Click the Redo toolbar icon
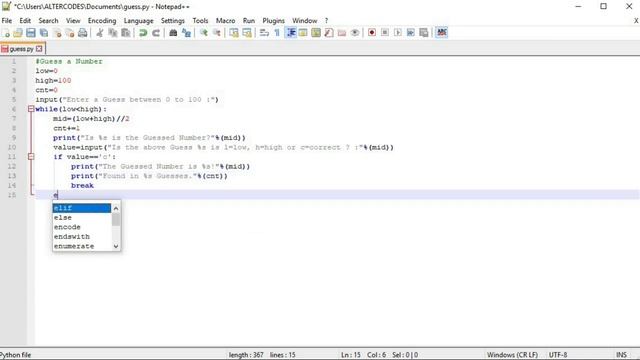The image size is (640, 360). [x=156, y=33]
